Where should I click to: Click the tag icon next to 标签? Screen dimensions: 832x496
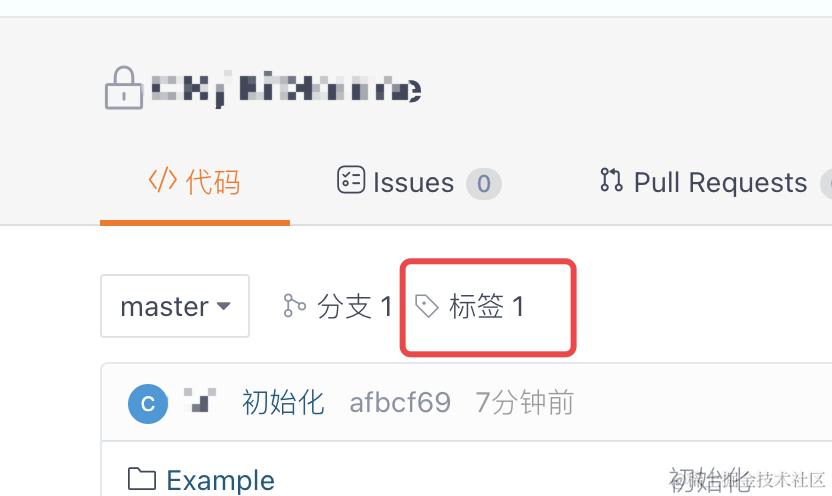[427, 306]
